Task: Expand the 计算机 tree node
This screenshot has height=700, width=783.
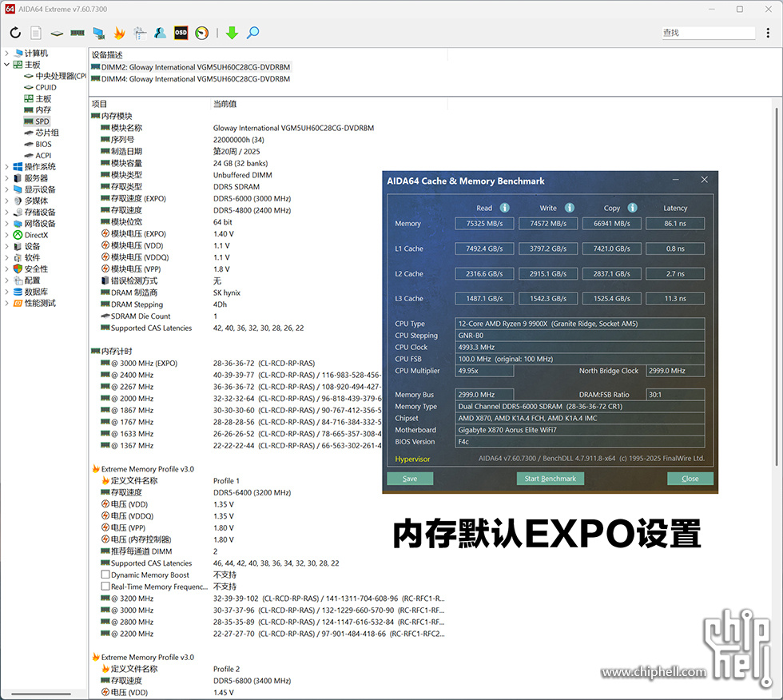Action: click(6, 54)
